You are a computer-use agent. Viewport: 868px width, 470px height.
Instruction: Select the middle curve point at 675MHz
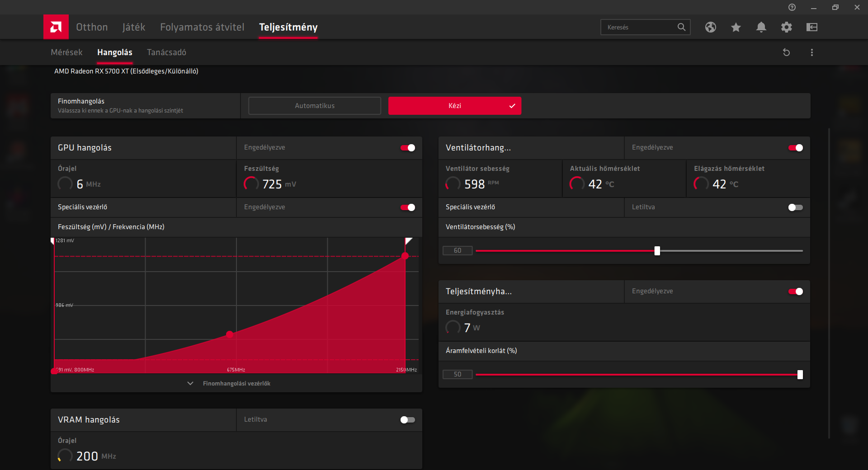pyautogui.click(x=230, y=334)
